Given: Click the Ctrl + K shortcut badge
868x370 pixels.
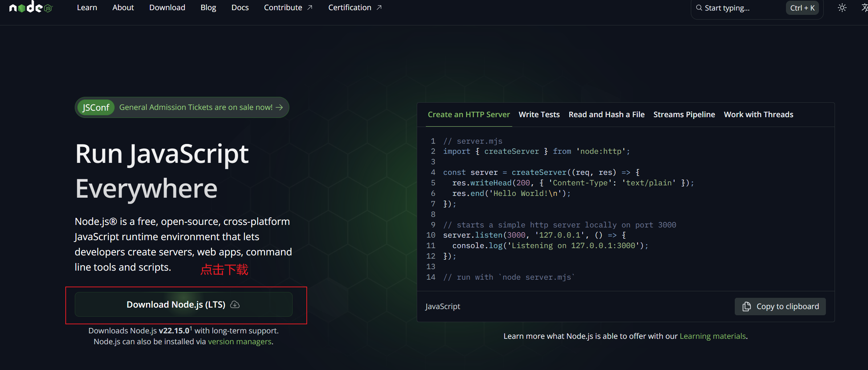Looking at the screenshot, I should click(802, 8).
